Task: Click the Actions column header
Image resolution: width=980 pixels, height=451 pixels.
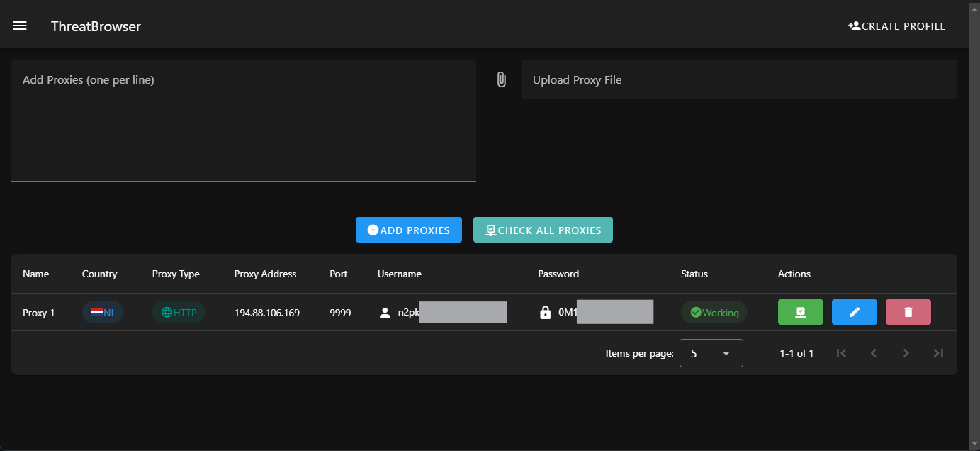Action: [794, 274]
